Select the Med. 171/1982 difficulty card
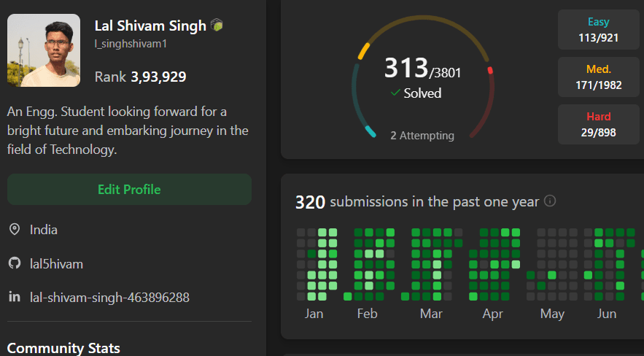This screenshot has height=356, width=644. click(x=598, y=77)
